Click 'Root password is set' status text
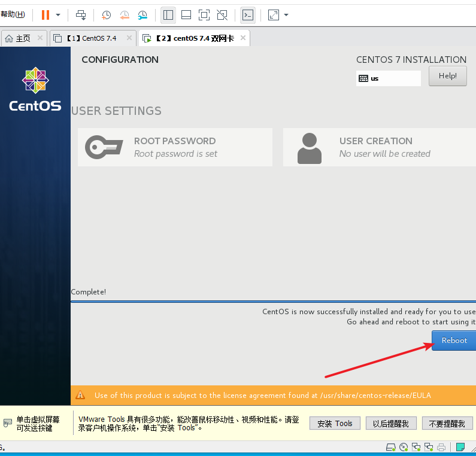Screen dimensions: 476x456 pyautogui.click(x=176, y=154)
